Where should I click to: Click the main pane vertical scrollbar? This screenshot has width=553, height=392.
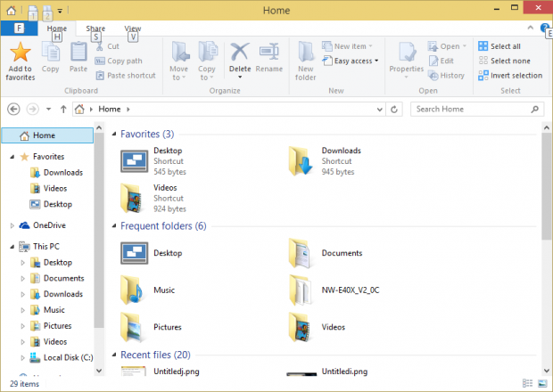click(547, 187)
